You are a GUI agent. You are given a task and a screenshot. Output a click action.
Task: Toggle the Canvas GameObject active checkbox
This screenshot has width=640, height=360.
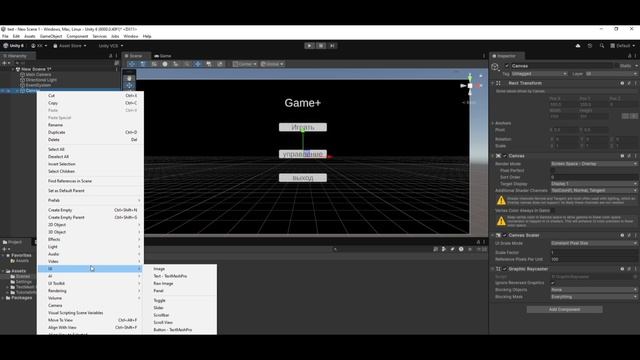[507, 66]
